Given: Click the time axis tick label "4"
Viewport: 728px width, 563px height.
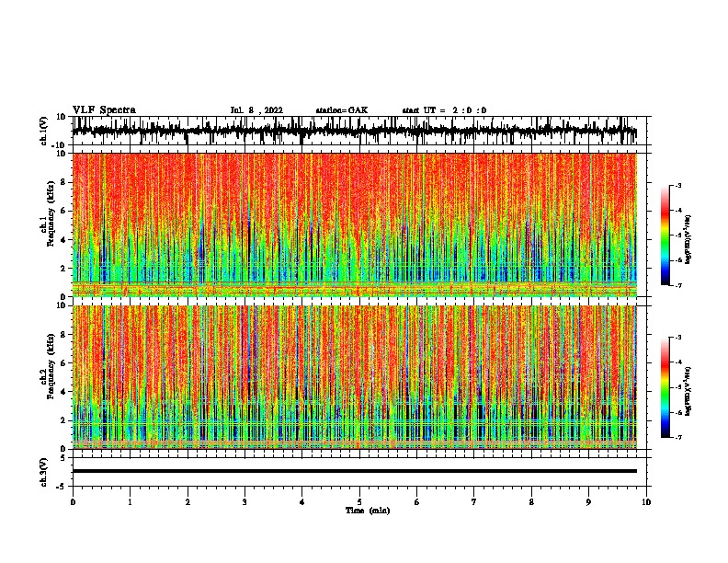Looking at the screenshot, I should click(x=302, y=501).
